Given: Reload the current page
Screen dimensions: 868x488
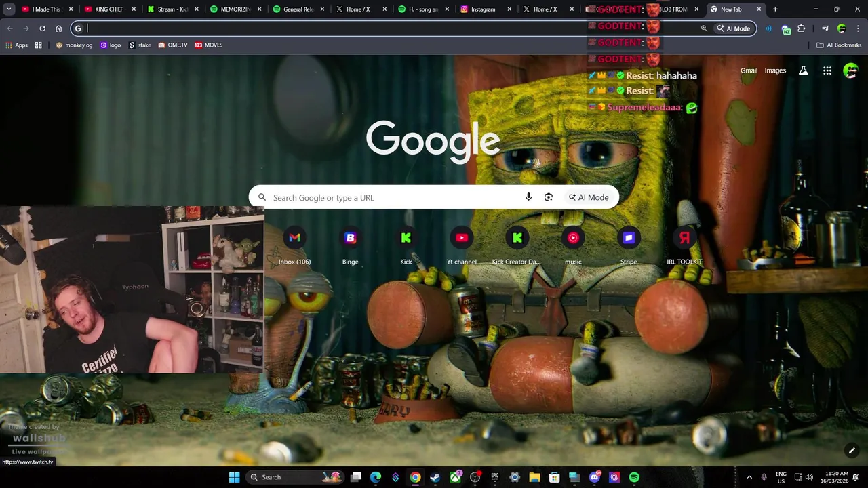Looking at the screenshot, I should click(42, 28).
